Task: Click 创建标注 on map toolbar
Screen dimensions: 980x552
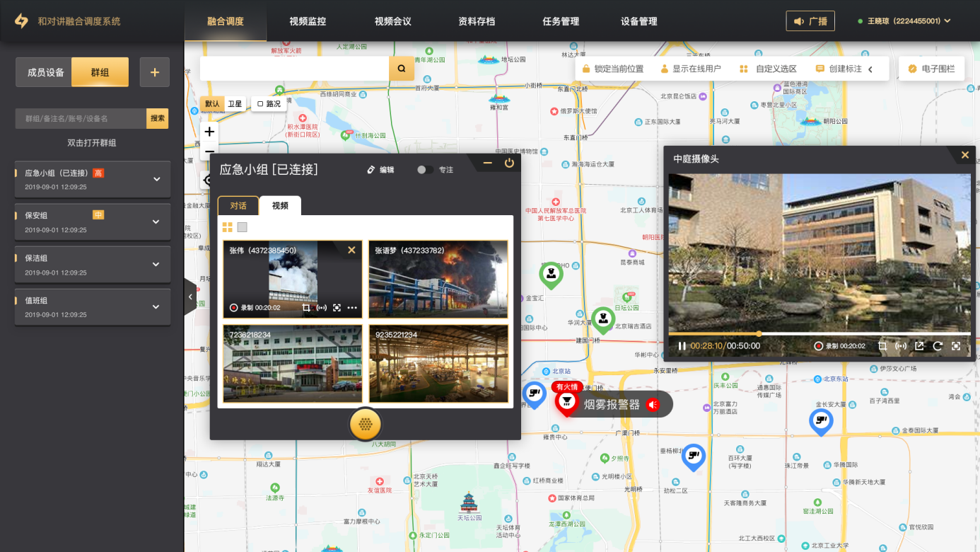Action: (839, 69)
